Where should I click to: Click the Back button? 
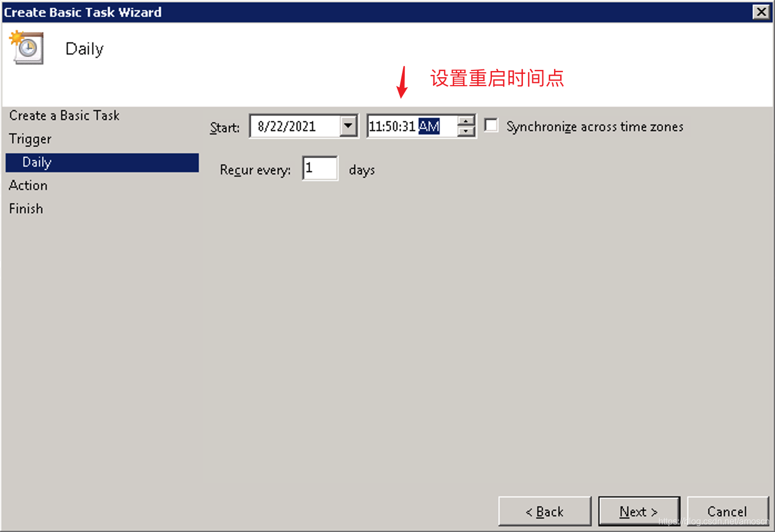545,511
